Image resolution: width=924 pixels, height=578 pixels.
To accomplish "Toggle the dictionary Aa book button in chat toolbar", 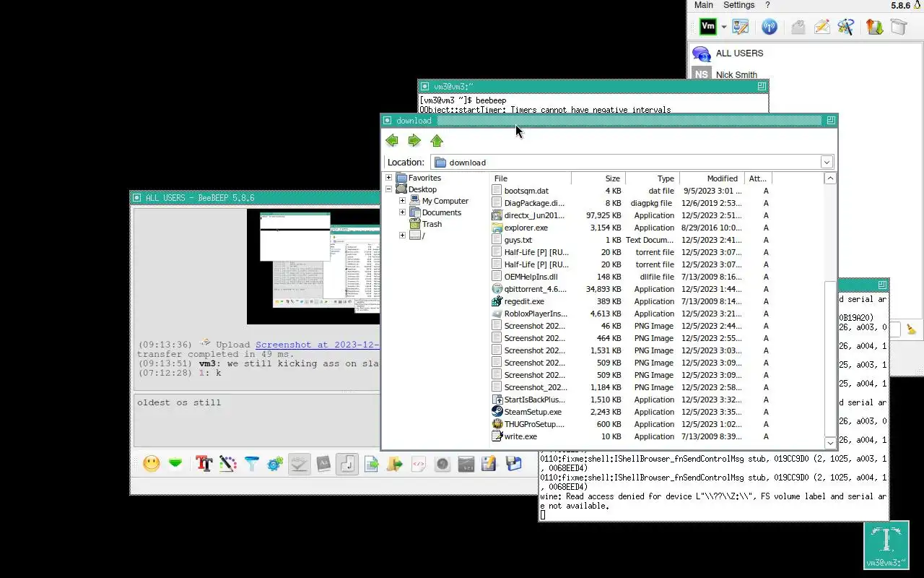I will (x=323, y=464).
